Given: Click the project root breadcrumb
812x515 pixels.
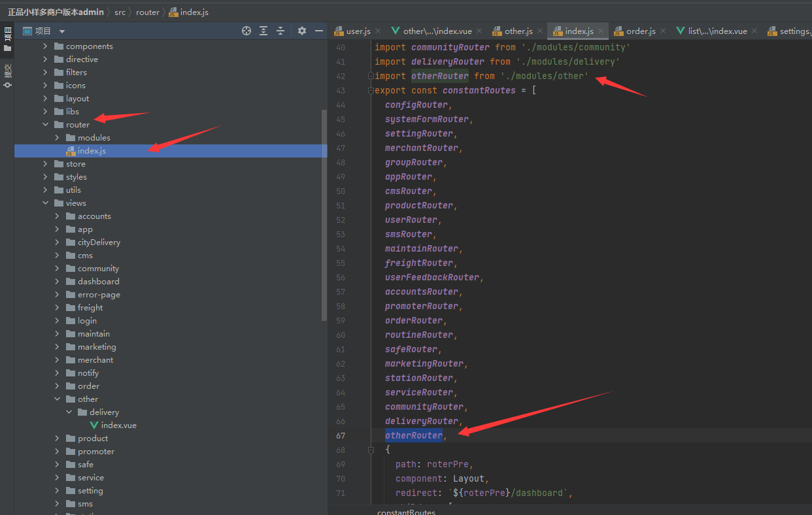Looking at the screenshot, I should pos(56,12).
